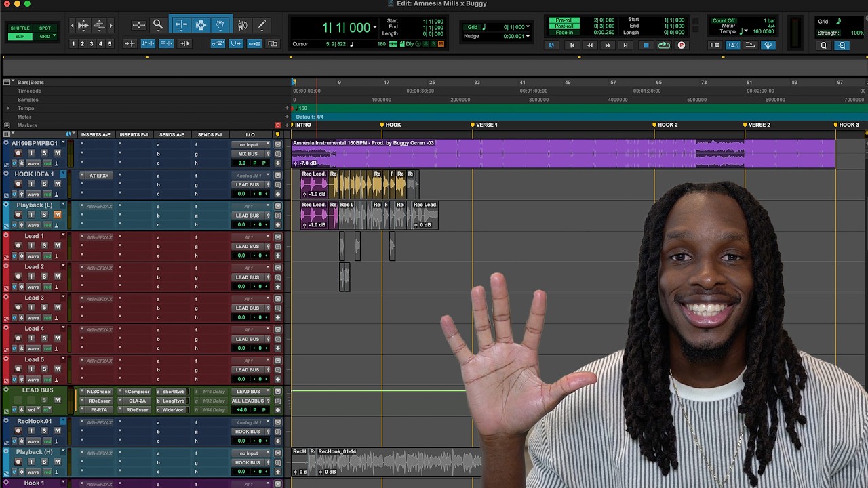Viewport: 868px width, 488px height.
Task: Record-arm the Lead 1 track
Action: click(x=18, y=245)
